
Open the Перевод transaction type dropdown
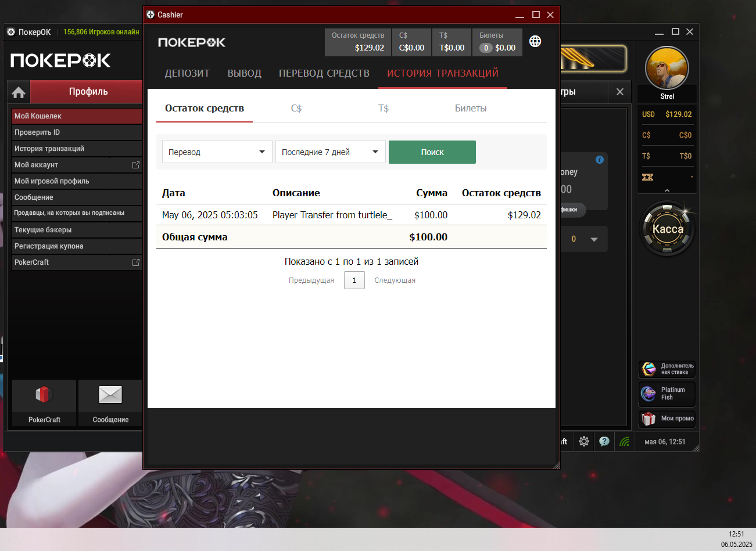pos(217,152)
